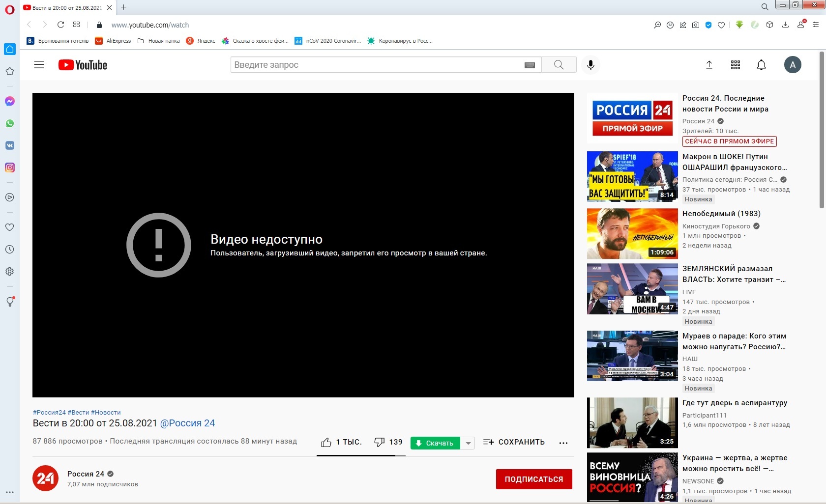The image size is (826, 504).
Task: Click the page vertical scrollbar
Action: coord(822,130)
